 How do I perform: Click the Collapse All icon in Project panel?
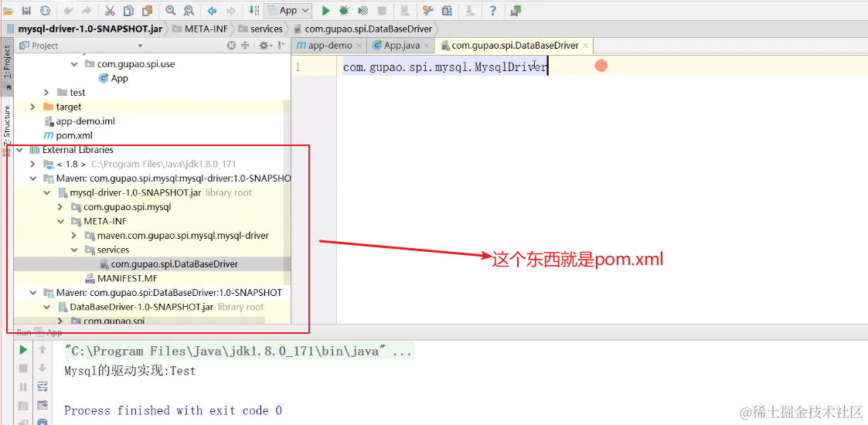tap(245, 46)
